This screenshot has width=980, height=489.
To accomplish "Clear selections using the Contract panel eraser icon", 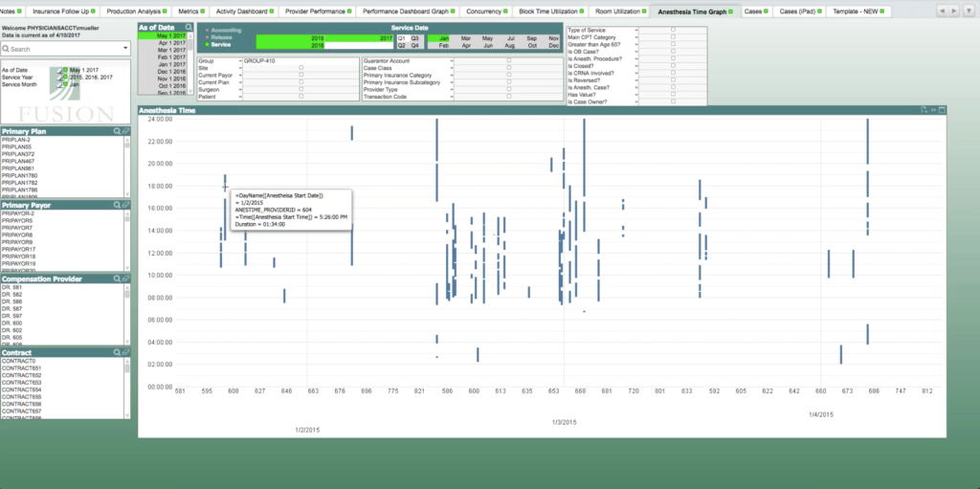I will 124,352.
